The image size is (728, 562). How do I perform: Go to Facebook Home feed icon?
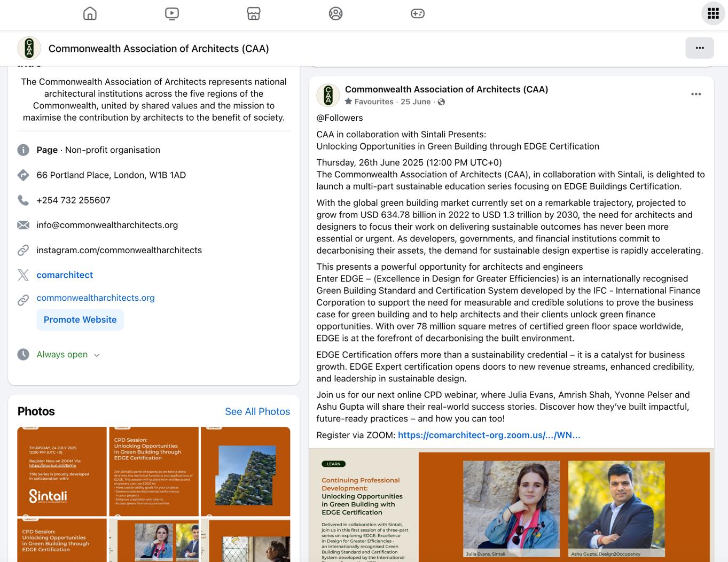point(90,13)
